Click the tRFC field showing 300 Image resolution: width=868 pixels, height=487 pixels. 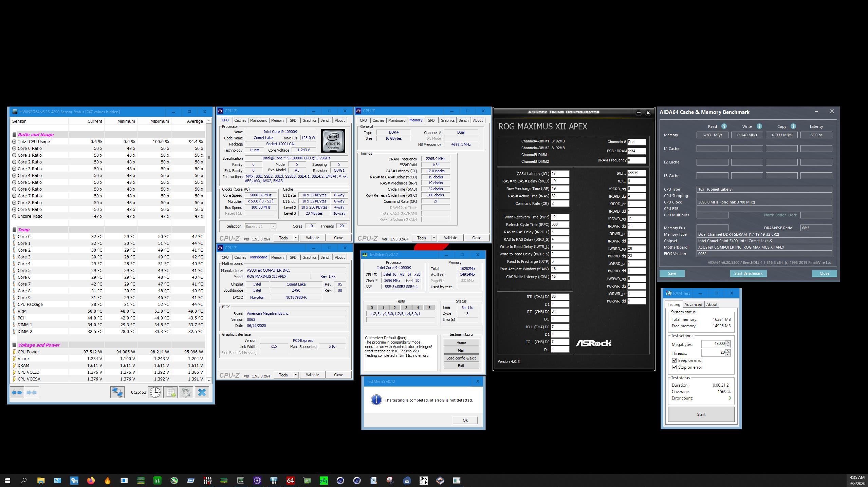(560, 225)
